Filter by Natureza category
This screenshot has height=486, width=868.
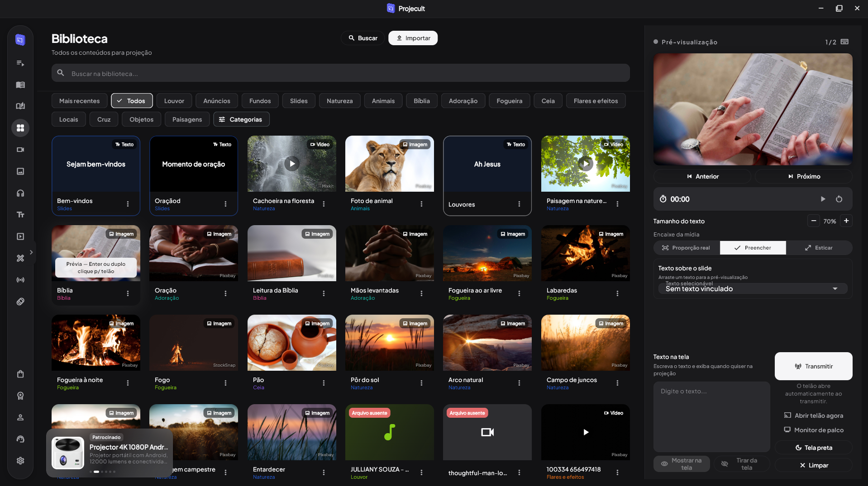[x=339, y=101]
